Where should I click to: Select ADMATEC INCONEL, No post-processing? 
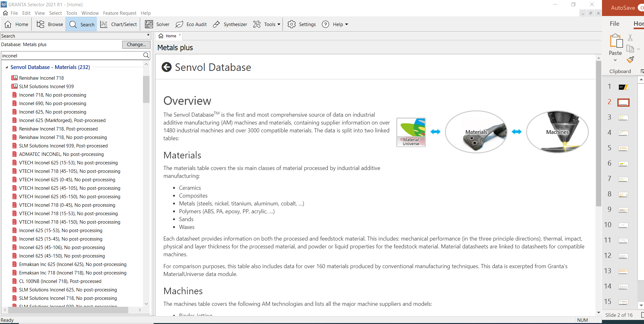click(x=61, y=154)
